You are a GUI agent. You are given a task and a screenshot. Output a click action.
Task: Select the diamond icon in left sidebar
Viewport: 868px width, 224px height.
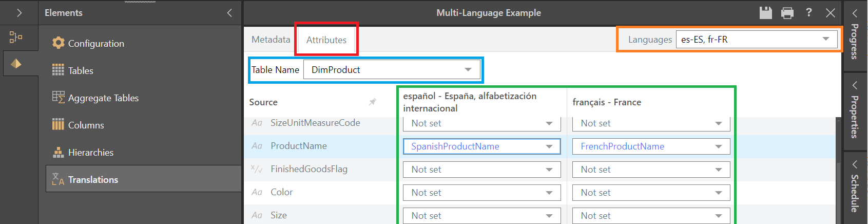point(16,64)
